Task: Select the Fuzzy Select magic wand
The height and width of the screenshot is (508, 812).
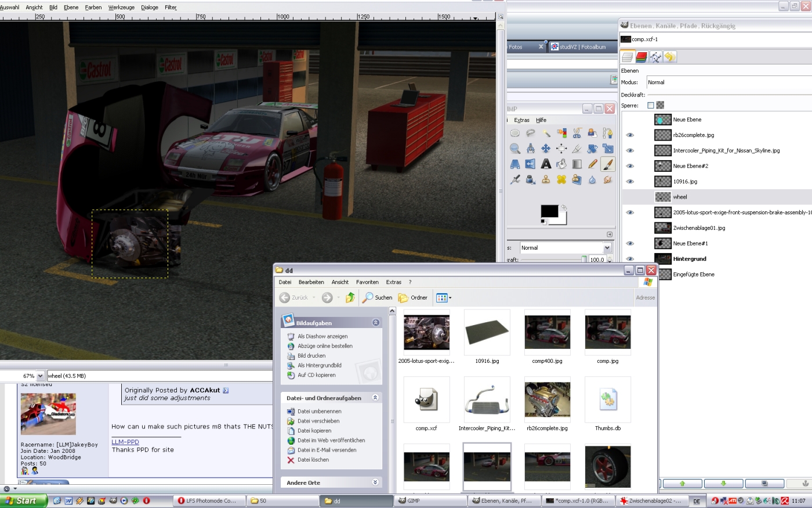Action: tap(546, 133)
